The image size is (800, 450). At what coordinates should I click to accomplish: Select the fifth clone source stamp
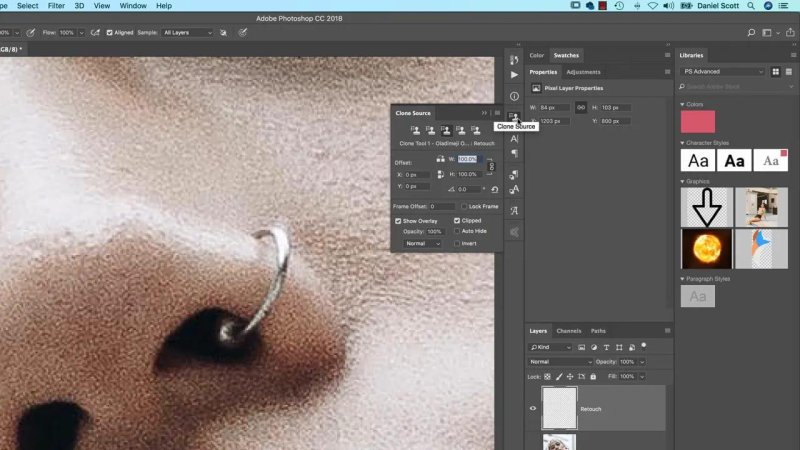click(x=476, y=131)
